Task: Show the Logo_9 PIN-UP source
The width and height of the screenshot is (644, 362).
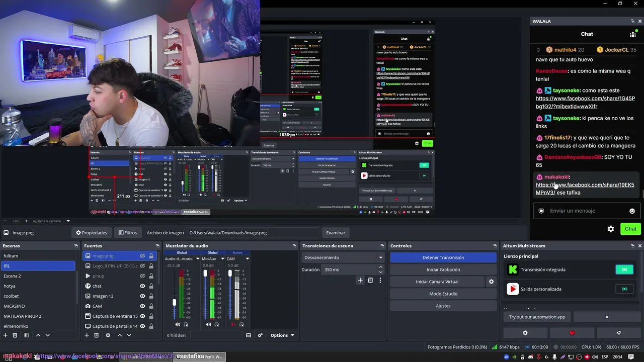Action: pyautogui.click(x=142, y=266)
